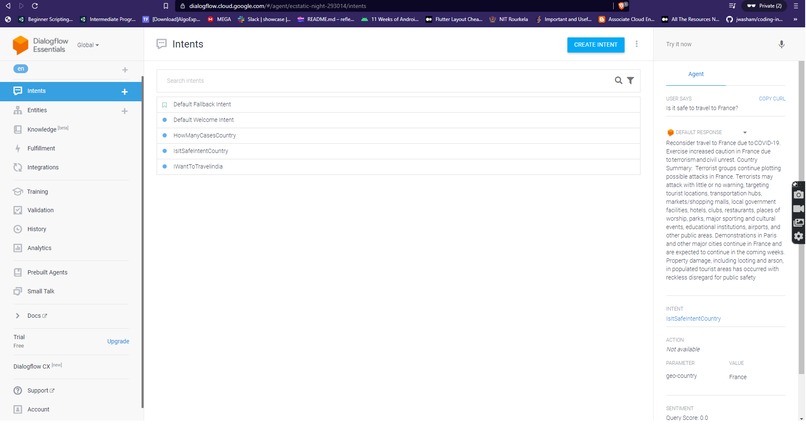Select the en language badge

tap(21, 69)
